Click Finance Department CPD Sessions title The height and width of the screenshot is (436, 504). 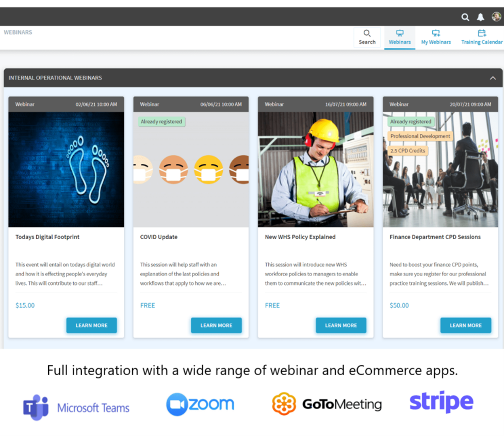click(x=435, y=237)
